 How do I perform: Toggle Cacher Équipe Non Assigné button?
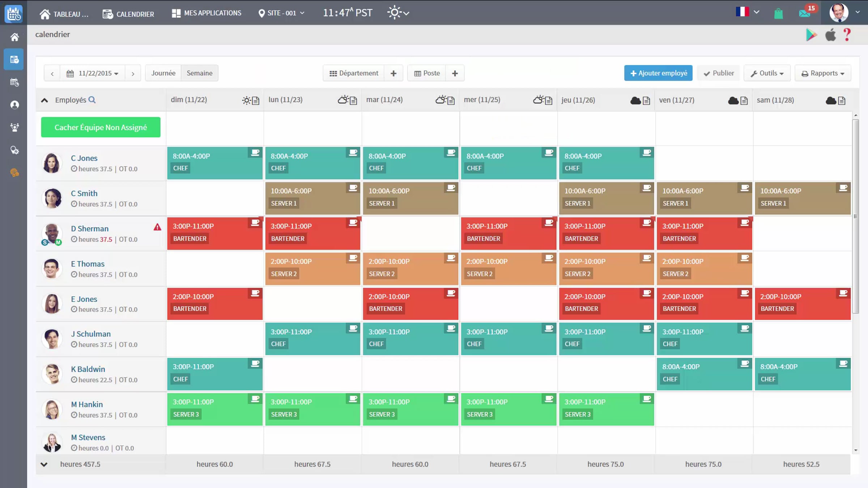(x=101, y=127)
